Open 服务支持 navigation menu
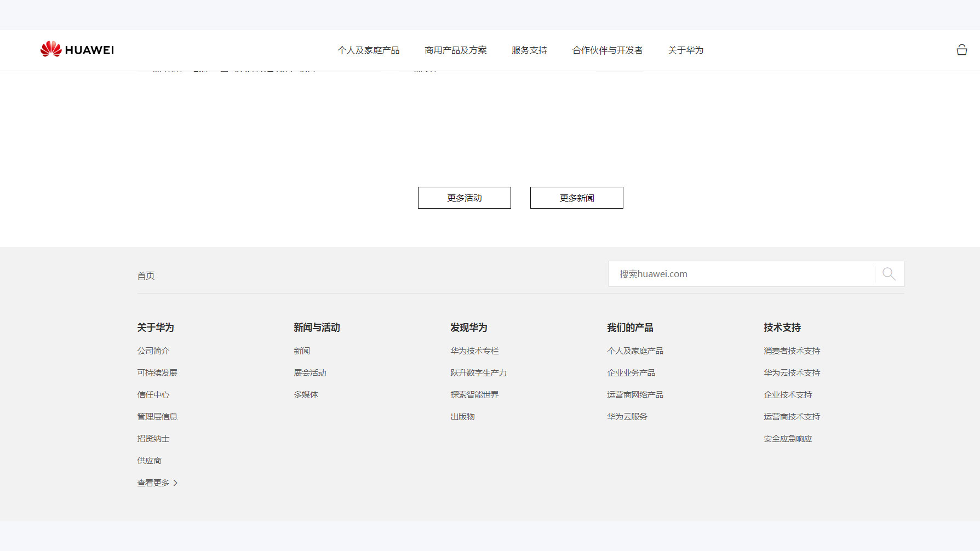The height and width of the screenshot is (551, 980). pyautogui.click(x=529, y=50)
